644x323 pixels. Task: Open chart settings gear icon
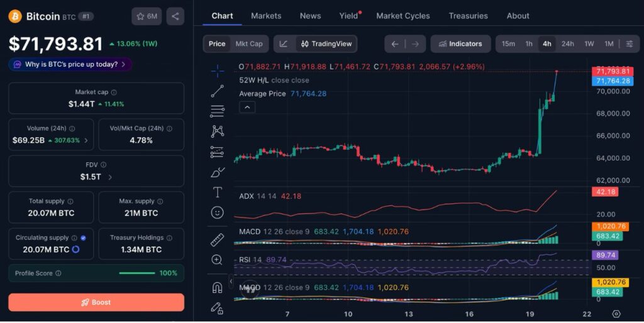coord(616,314)
